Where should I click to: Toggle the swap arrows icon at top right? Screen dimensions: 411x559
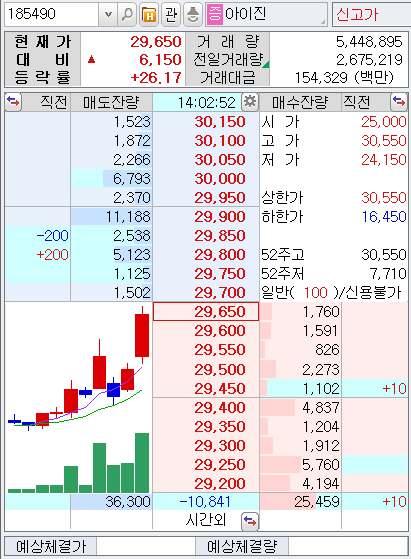point(399,102)
